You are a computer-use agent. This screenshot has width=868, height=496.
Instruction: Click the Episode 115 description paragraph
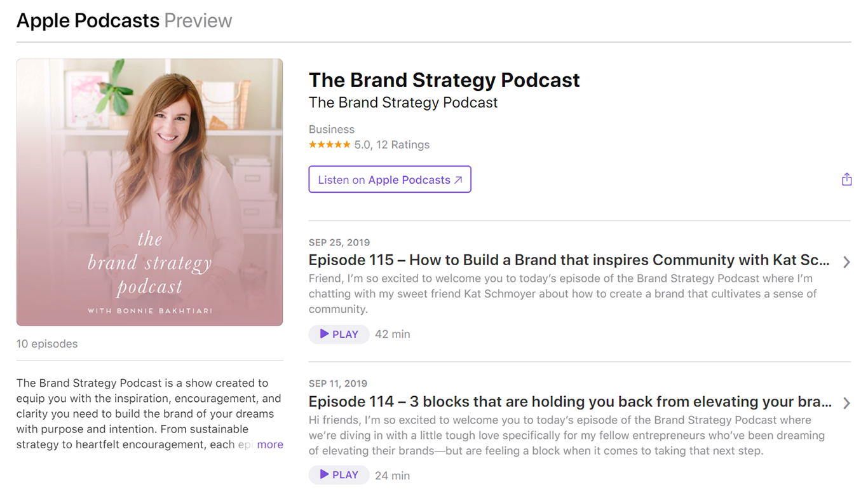(563, 294)
